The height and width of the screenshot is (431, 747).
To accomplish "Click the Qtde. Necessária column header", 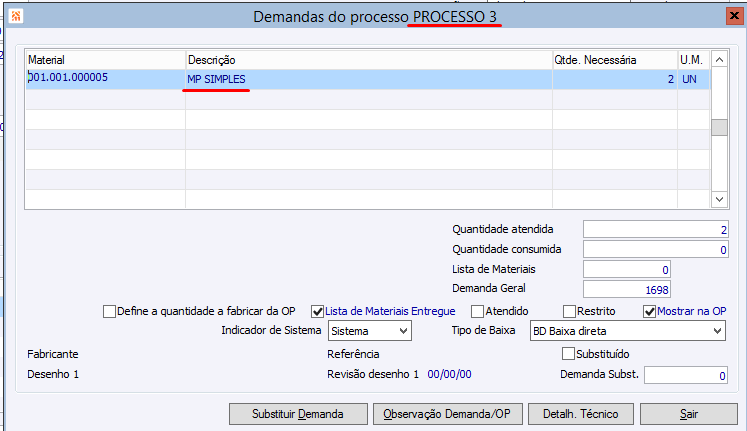I will [615, 60].
